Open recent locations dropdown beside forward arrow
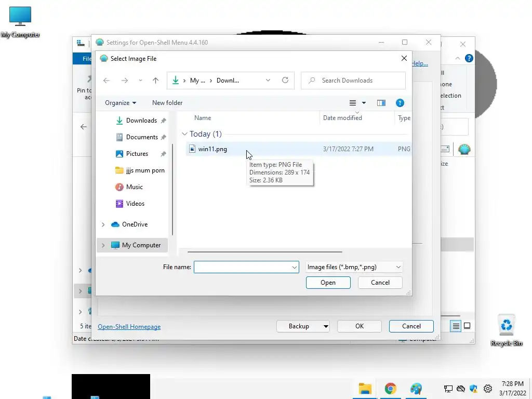 pyautogui.click(x=140, y=81)
